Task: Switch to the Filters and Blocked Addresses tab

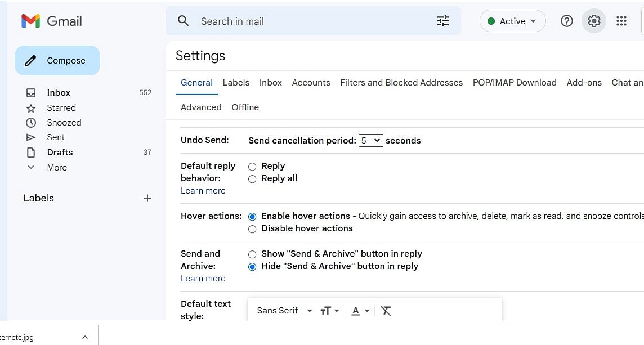Action: tap(401, 82)
